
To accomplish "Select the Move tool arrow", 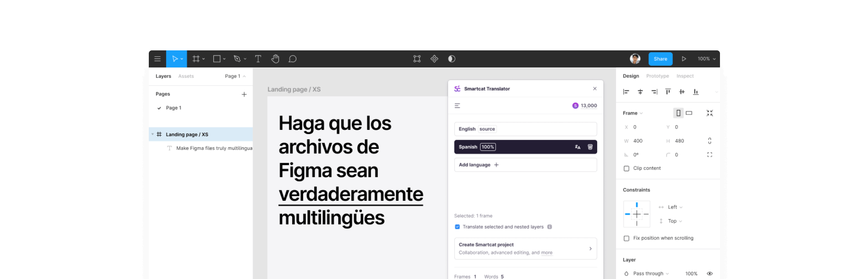I will tap(175, 59).
